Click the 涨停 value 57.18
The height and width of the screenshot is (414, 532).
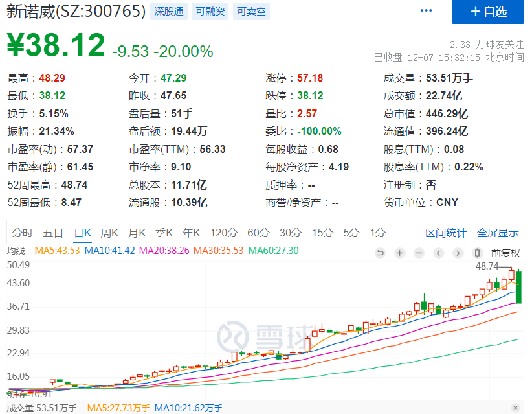pos(310,78)
